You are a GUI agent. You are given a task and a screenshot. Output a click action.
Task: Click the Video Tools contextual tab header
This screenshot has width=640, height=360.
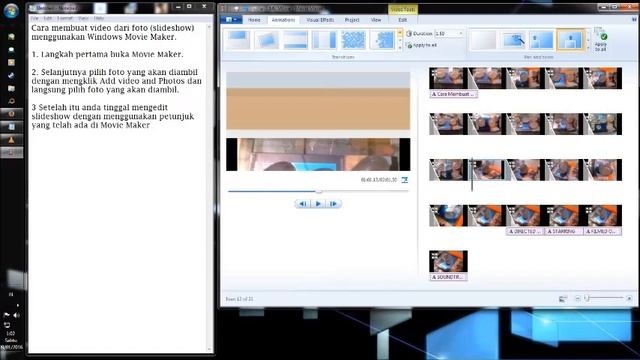(x=402, y=9)
